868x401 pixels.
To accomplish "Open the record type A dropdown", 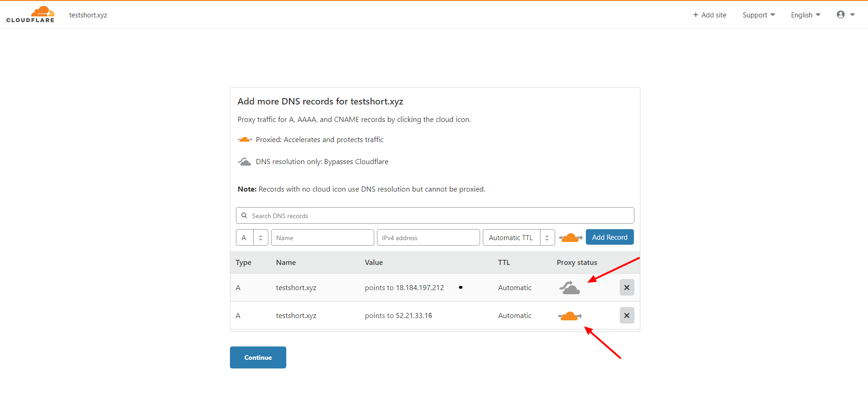I will click(x=252, y=237).
